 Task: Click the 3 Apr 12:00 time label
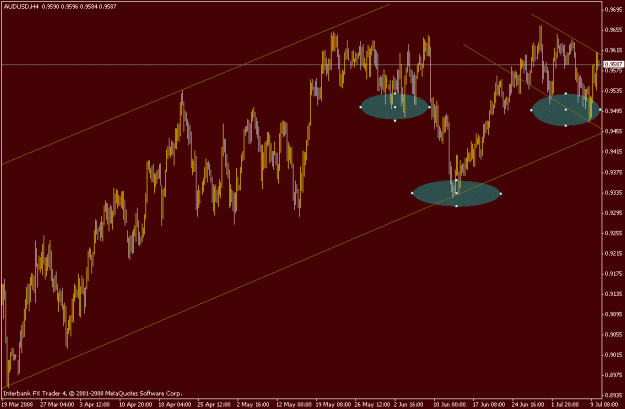tap(94, 405)
